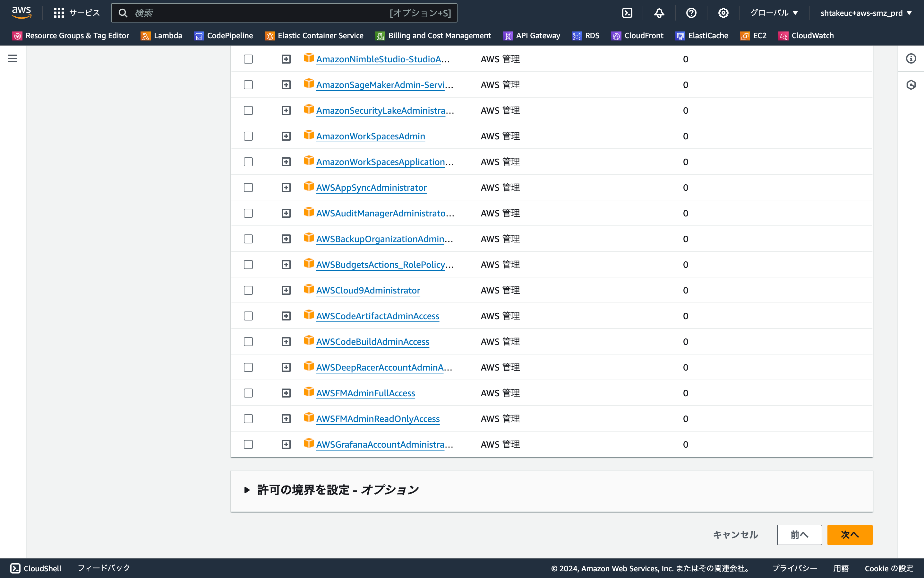Open the グローバル region dropdown
This screenshot has height=578, width=924.
(774, 13)
